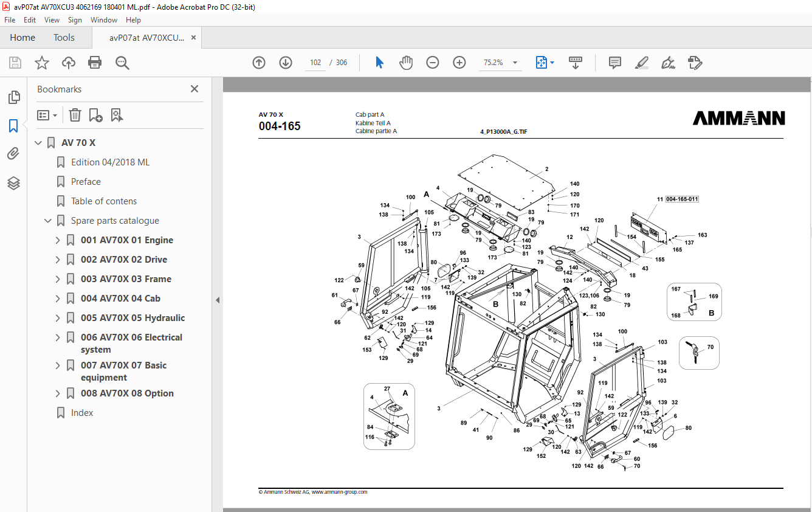The width and height of the screenshot is (812, 512).
Task: Expand the 004 AV70X 04 Cab bookmark
Action: click(x=58, y=299)
